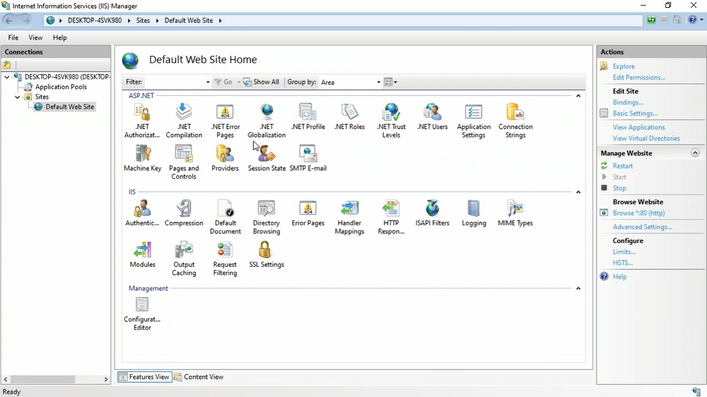Open the Providers feature
Viewport: 707px width, 397px height.
point(225,158)
